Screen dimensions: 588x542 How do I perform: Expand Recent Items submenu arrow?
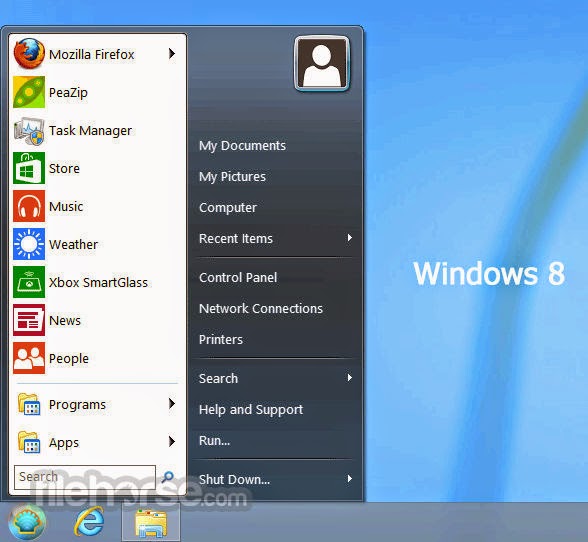350,238
